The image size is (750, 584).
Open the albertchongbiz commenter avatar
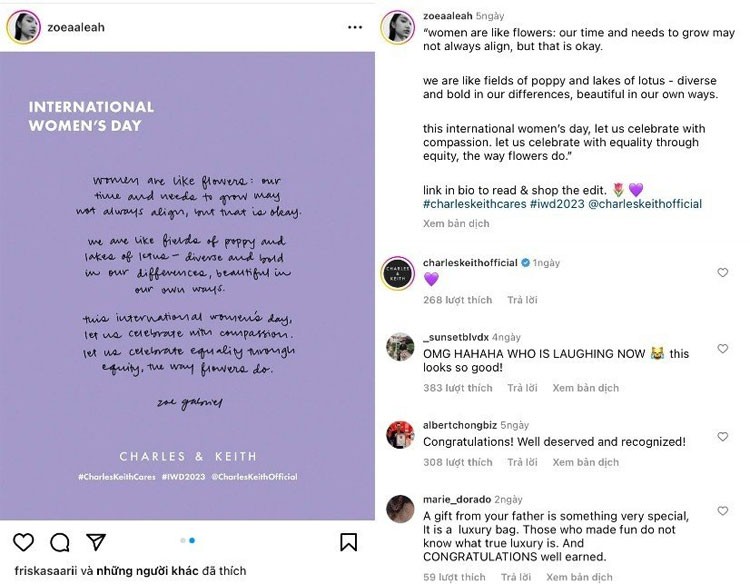(400, 435)
